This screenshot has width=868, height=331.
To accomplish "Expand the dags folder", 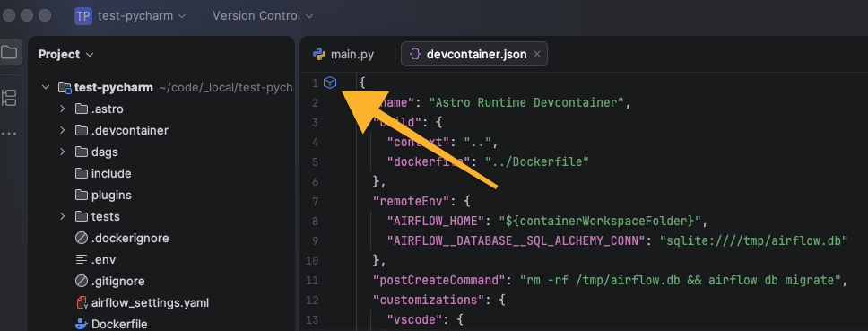I will pyautogui.click(x=62, y=152).
